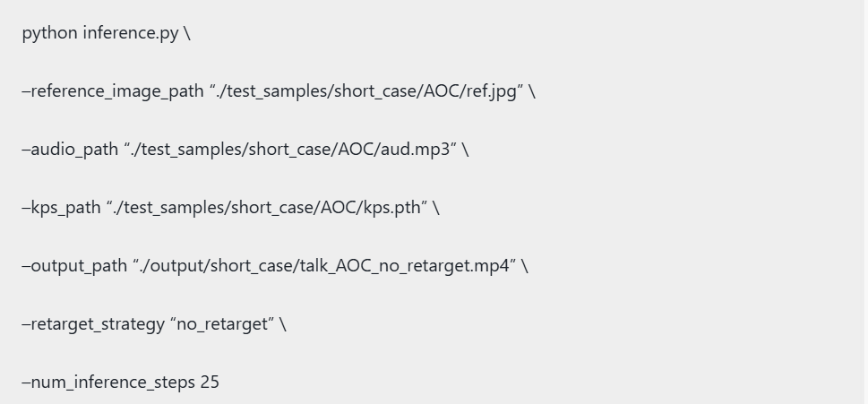Image resolution: width=868 pixels, height=404 pixels.
Task: Click the backslash ending the retarget strategy line
Action: point(283,324)
